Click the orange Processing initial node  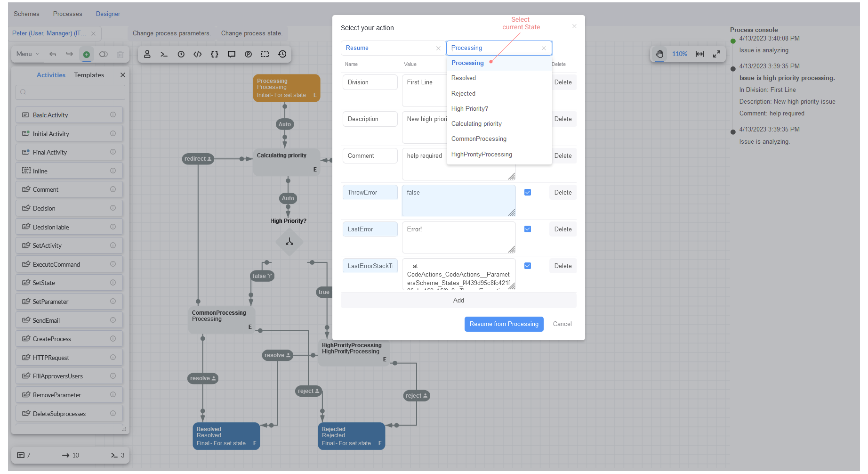coord(286,88)
